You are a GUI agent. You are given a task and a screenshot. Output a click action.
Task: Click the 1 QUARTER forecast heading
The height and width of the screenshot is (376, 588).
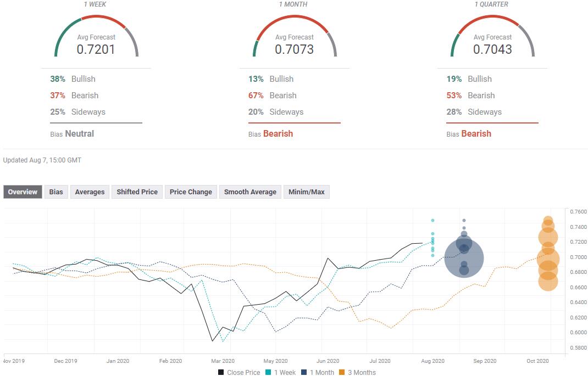[x=491, y=4]
